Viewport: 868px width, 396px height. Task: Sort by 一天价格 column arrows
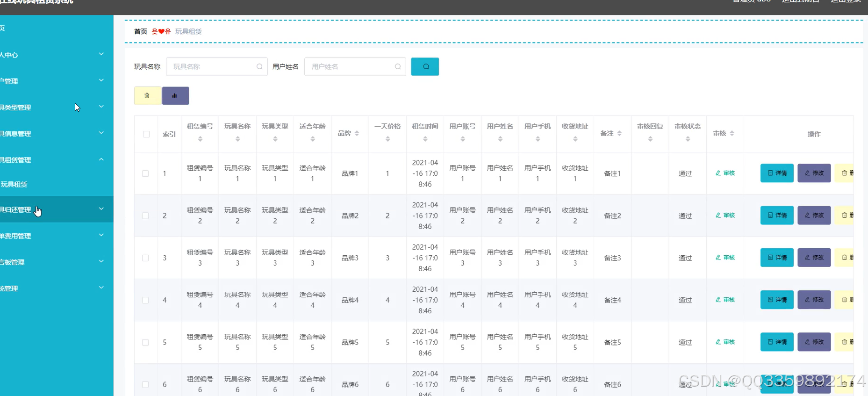click(387, 139)
